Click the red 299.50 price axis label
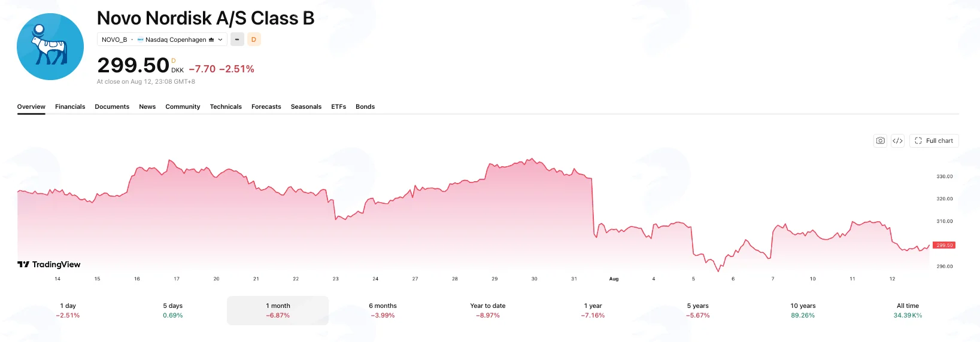This screenshot has height=342, width=980. [x=944, y=245]
